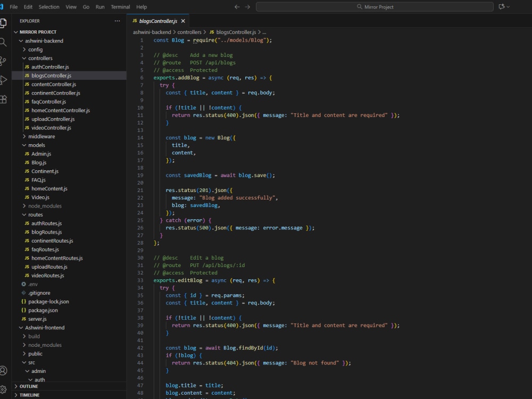The width and height of the screenshot is (532, 399).
Task: Collapse the controllers folder
Action: point(69,59)
